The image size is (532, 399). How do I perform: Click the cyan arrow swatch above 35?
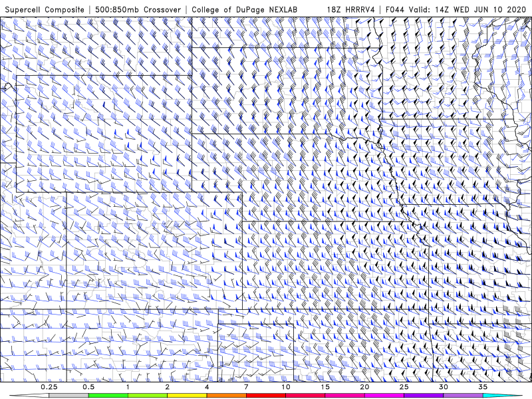[503, 396]
